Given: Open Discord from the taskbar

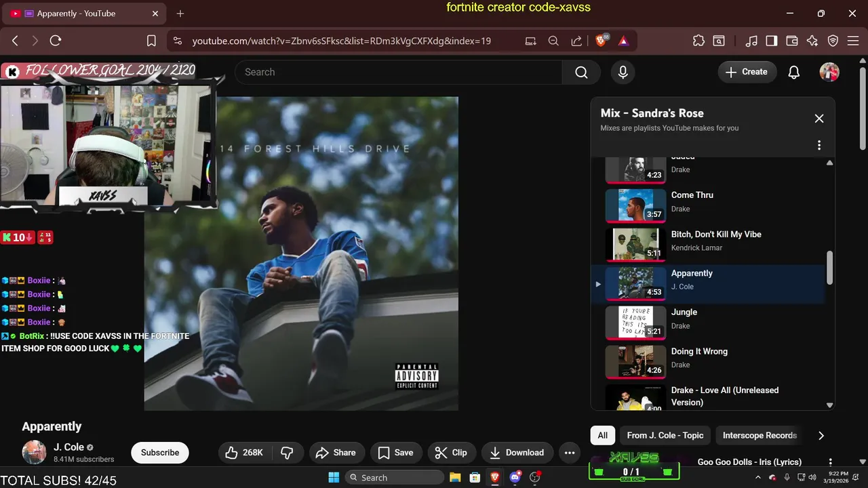Looking at the screenshot, I should (x=515, y=477).
